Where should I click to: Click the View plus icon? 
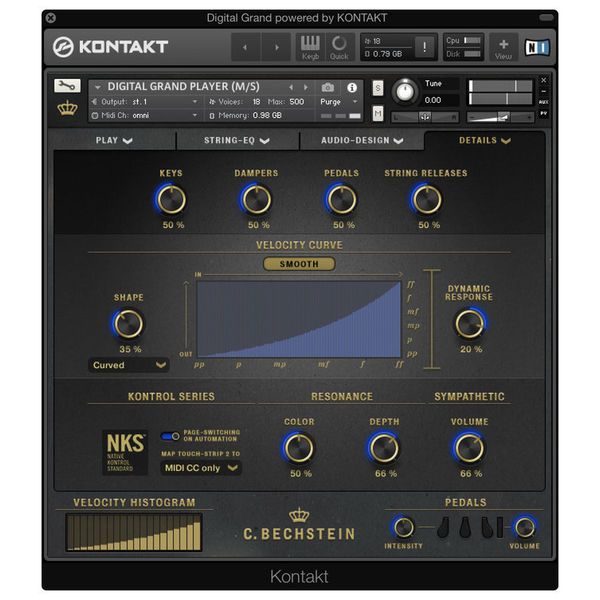tap(503, 46)
